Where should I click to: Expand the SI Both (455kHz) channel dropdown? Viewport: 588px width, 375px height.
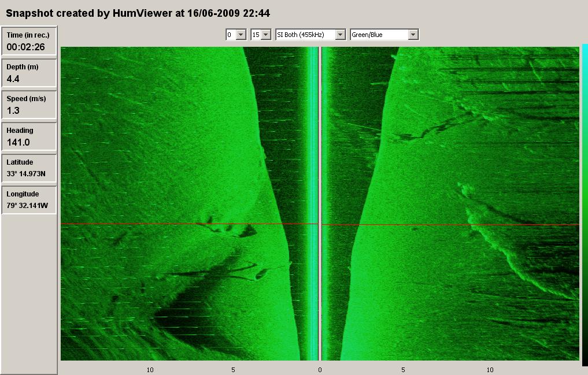pyautogui.click(x=311, y=35)
